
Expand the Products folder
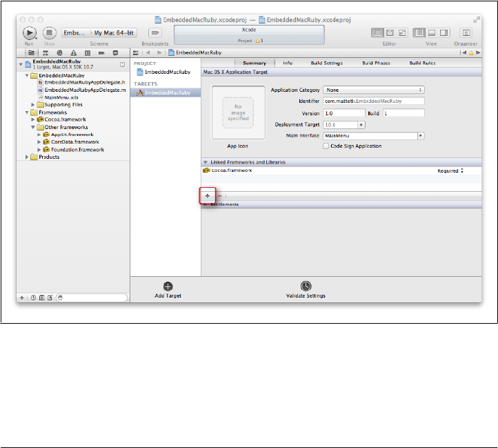[27, 157]
